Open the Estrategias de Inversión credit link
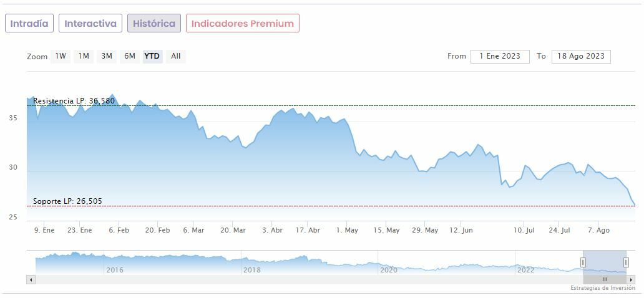This screenshot has height=298, width=644. (602, 289)
